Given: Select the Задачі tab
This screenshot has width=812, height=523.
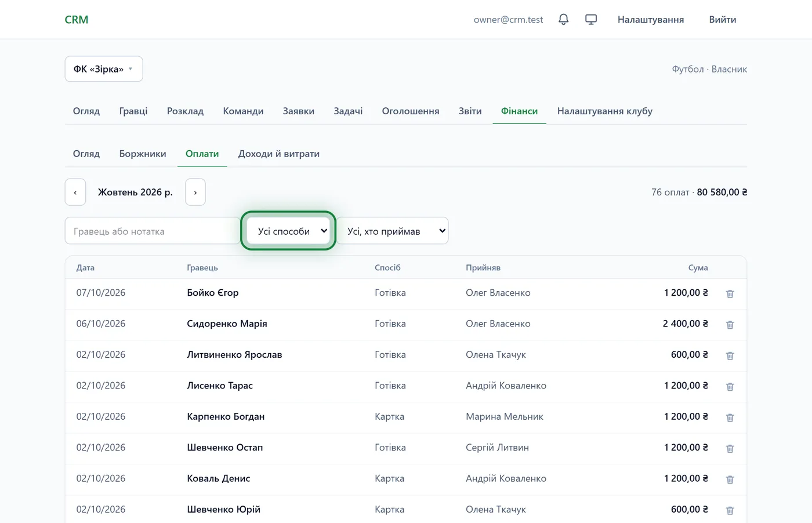Looking at the screenshot, I should point(348,111).
